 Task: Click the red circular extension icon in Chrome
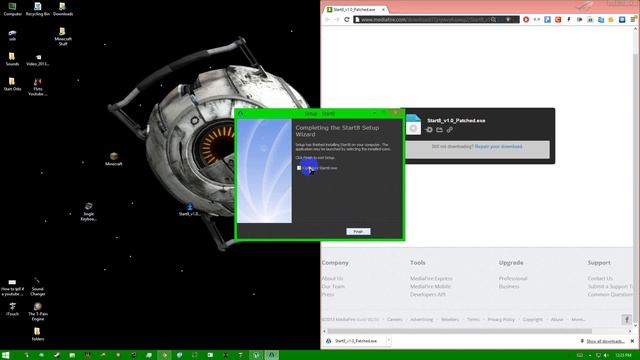[x=526, y=19]
